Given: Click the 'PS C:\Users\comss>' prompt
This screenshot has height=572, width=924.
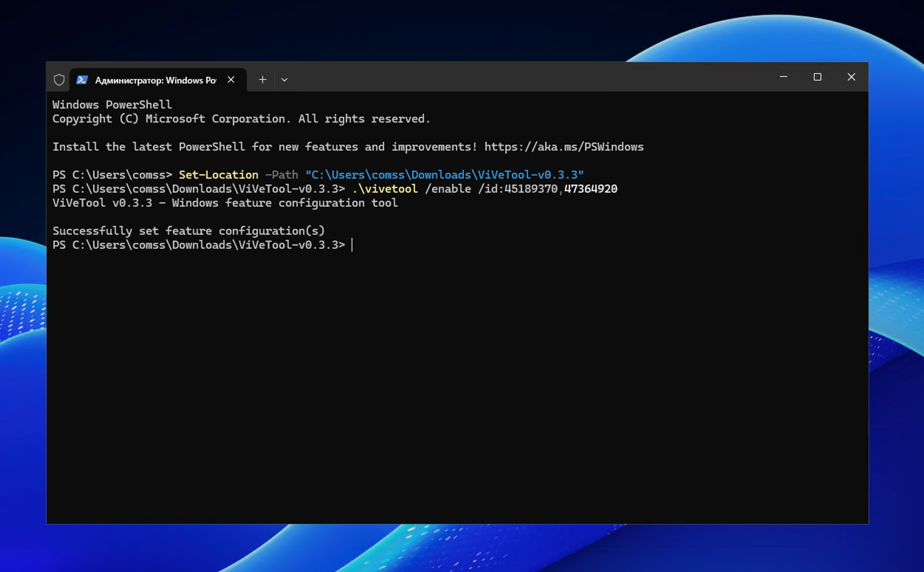Looking at the screenshot, I should pyautogui.click(x=112, y=175).
